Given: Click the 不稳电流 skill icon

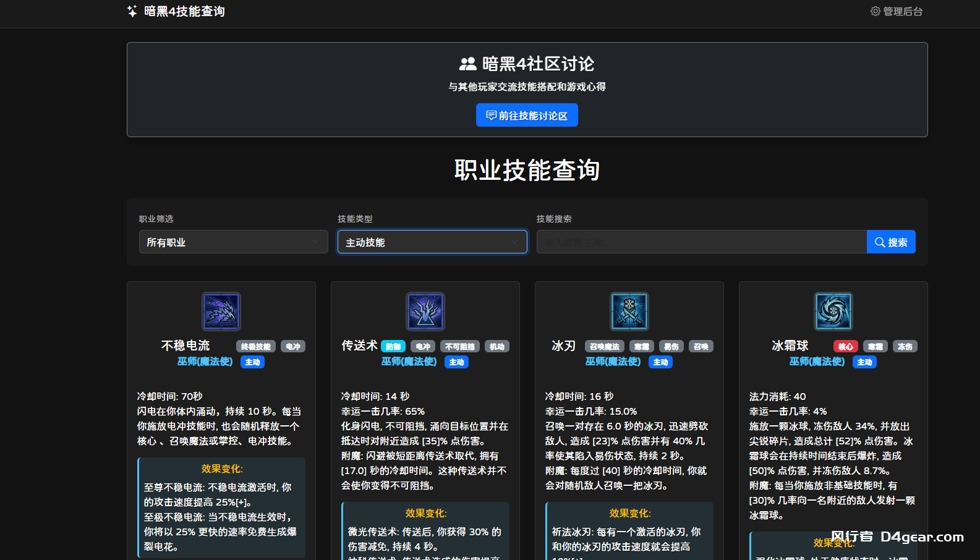Looking at the screenshot, I should (221, 312).
